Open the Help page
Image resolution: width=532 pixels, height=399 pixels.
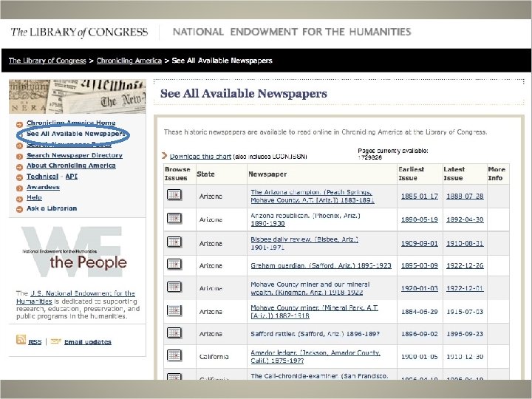(34, 197)
